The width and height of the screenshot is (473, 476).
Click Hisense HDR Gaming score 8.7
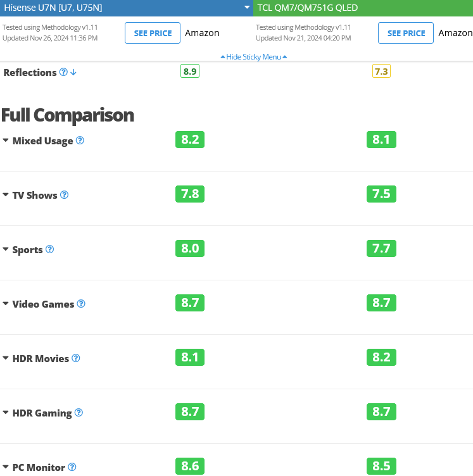click(x=190, y=411)
